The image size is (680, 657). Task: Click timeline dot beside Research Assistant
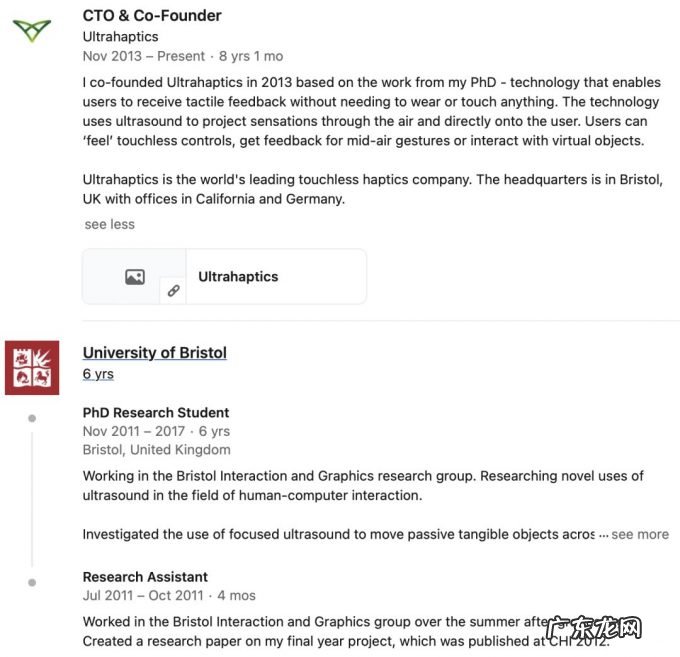coord(32,582)
